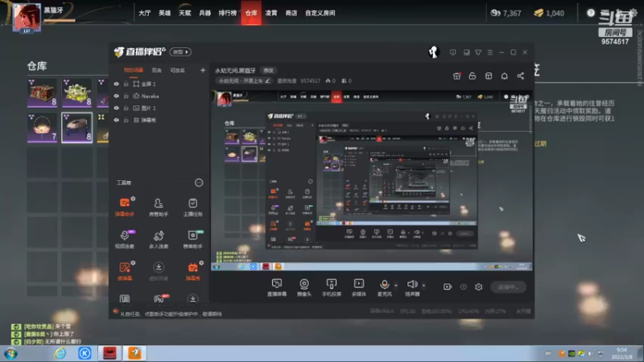Image resolution: width=644 pixels, height=362 pixels.
Task: Open 大厅 in game menu
Action: (x=145, y=13)
